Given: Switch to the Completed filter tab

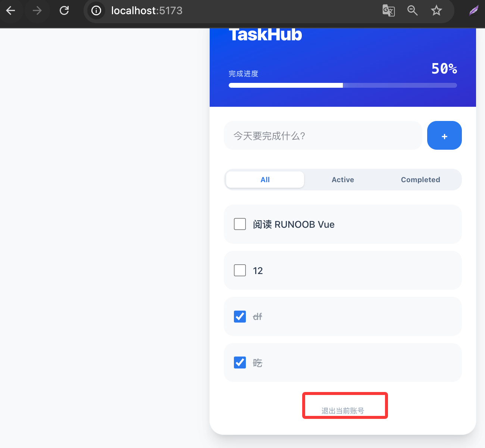Looking at the screenshot, I should coord(420,180).
